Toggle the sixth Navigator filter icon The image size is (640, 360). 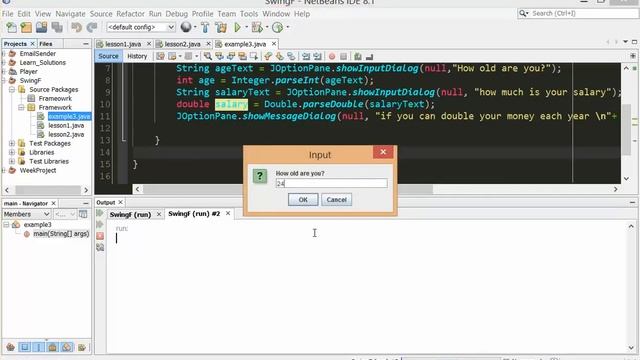[x=82, y=347]
